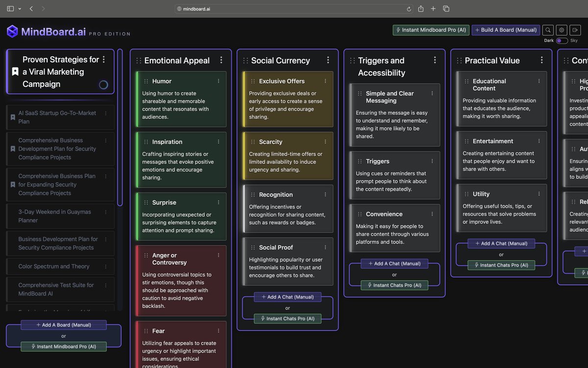Click the Surprise card drag handle
Screen dimensions: 588x368
tap(146, 203)
